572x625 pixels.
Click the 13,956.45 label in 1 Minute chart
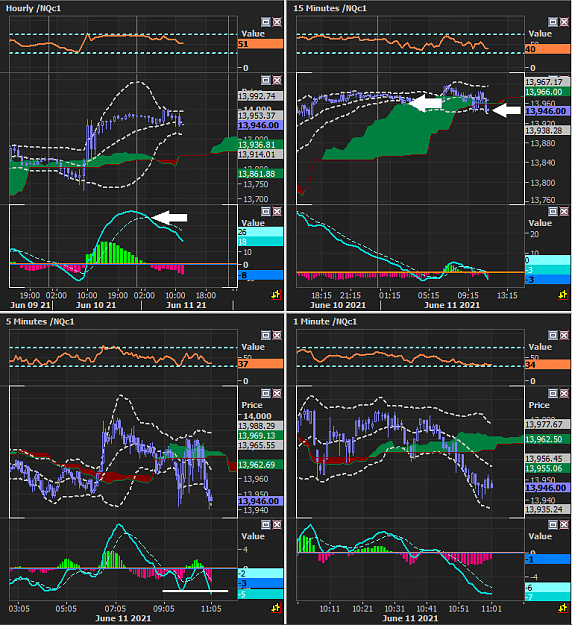(548, 459)
